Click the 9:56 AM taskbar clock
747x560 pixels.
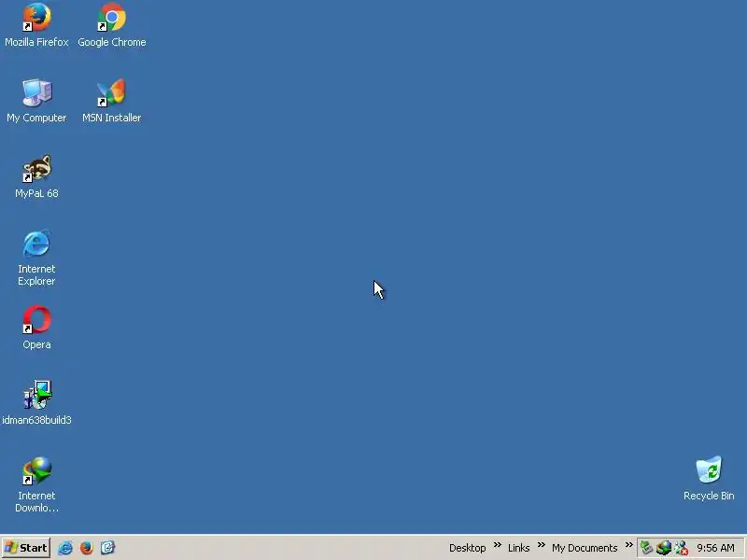715,548
